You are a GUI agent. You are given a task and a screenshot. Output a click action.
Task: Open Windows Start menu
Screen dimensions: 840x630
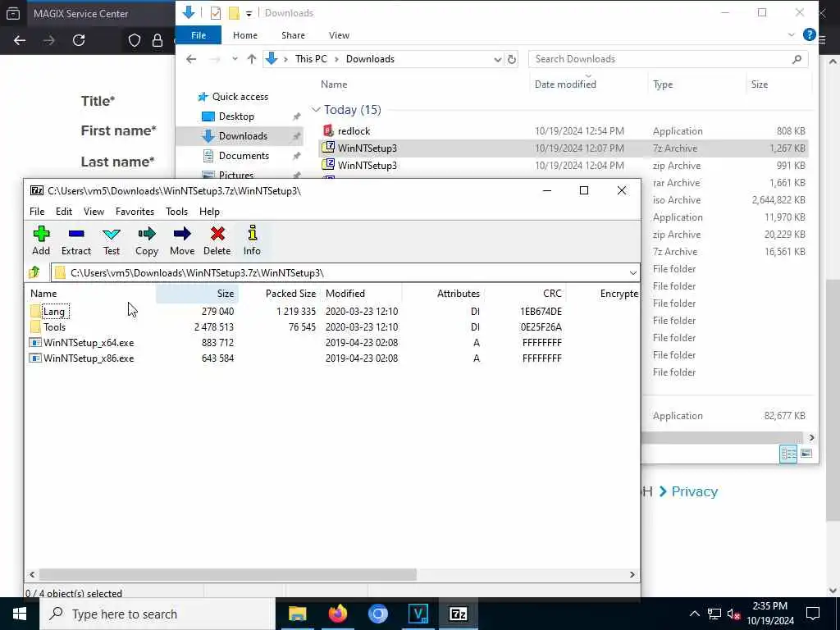point(20,614)
